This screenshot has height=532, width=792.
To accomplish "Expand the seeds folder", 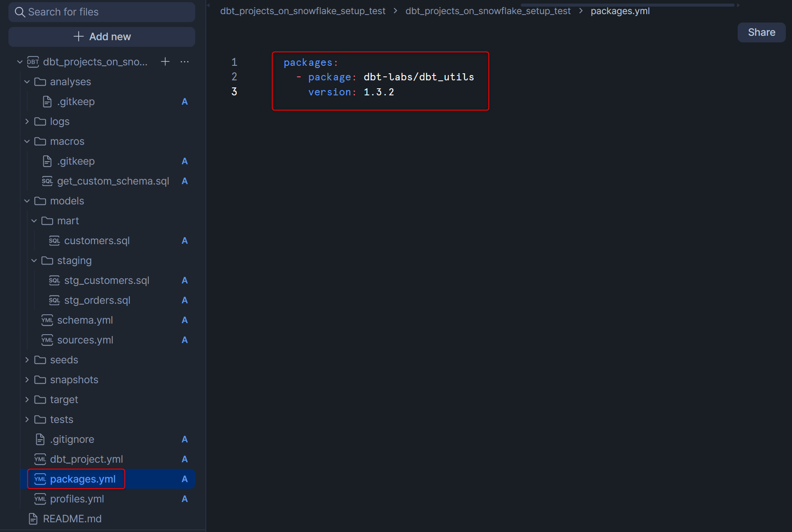I will click(x=27, y=360).
